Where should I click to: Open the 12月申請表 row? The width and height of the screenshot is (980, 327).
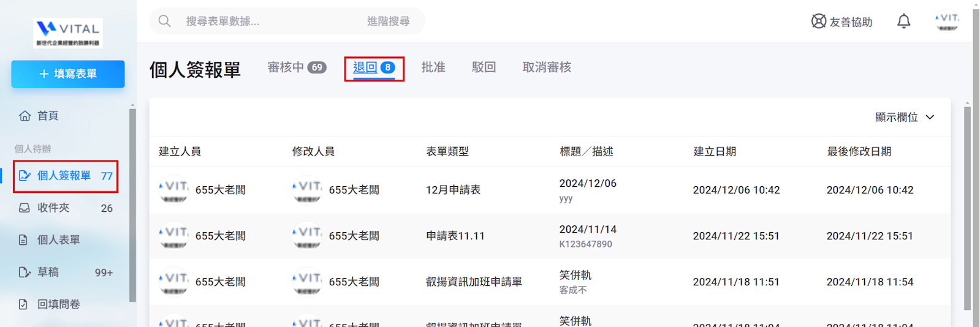(453, 190)
